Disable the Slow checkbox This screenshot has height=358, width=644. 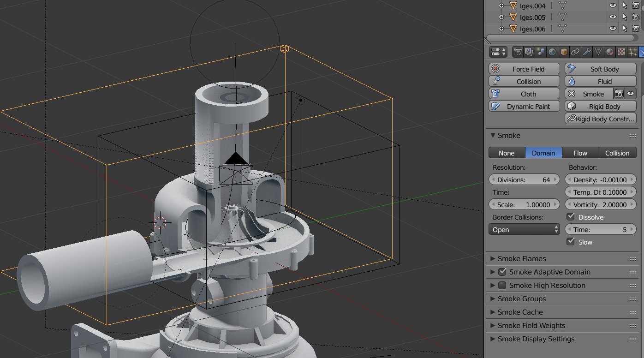coord(571,241)
